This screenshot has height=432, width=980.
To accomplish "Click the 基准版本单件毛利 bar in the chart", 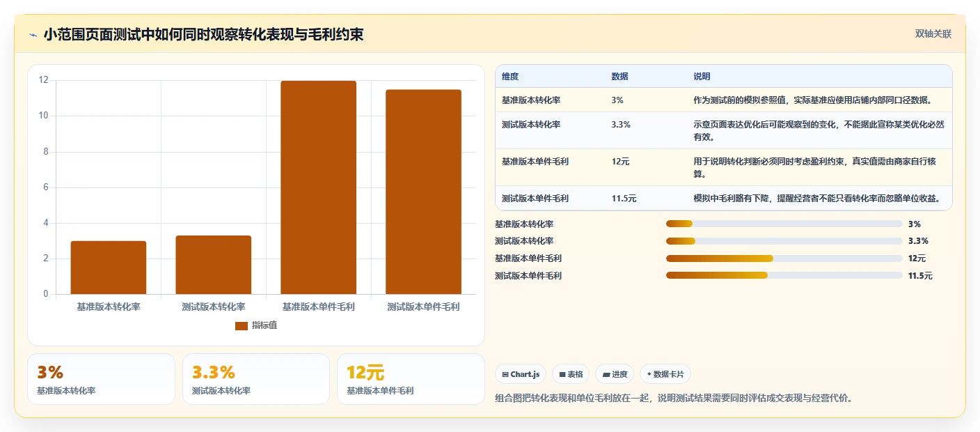I will point(319,187).
